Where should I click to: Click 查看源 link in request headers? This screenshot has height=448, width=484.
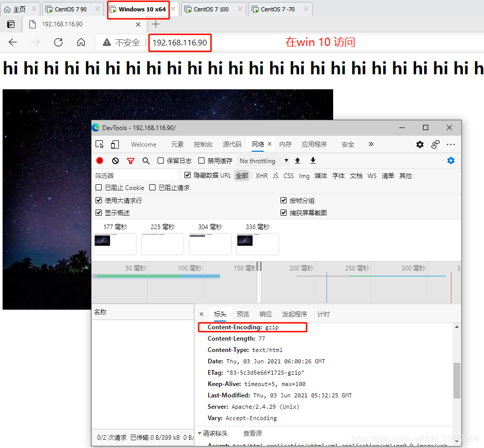point(253,433)
